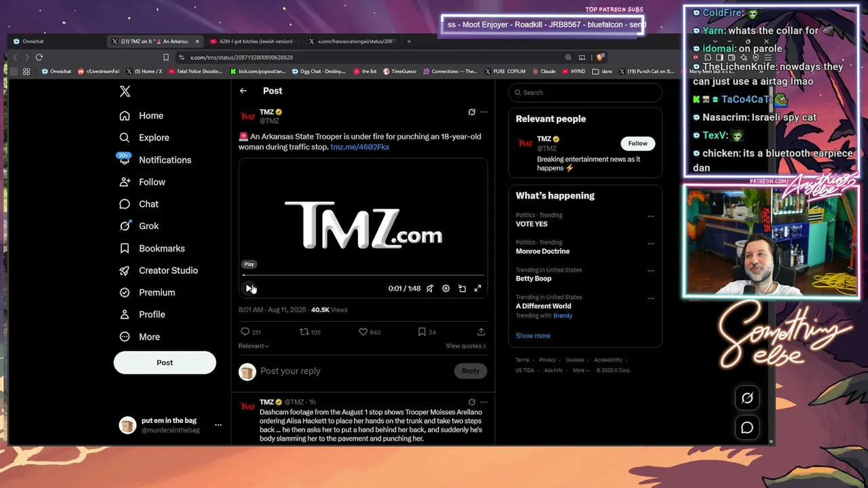Click the zoom magnifier icon in address bar

click(568, 58)
